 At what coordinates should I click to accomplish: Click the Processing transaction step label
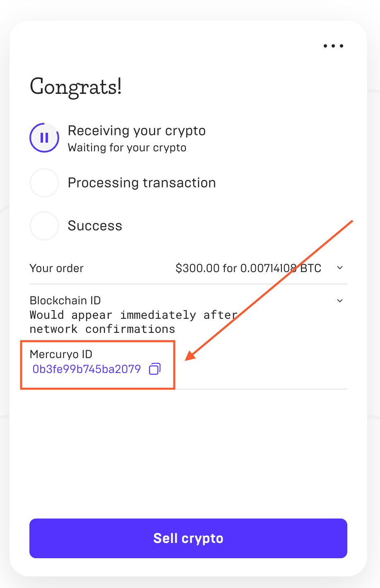pos(142,183)
